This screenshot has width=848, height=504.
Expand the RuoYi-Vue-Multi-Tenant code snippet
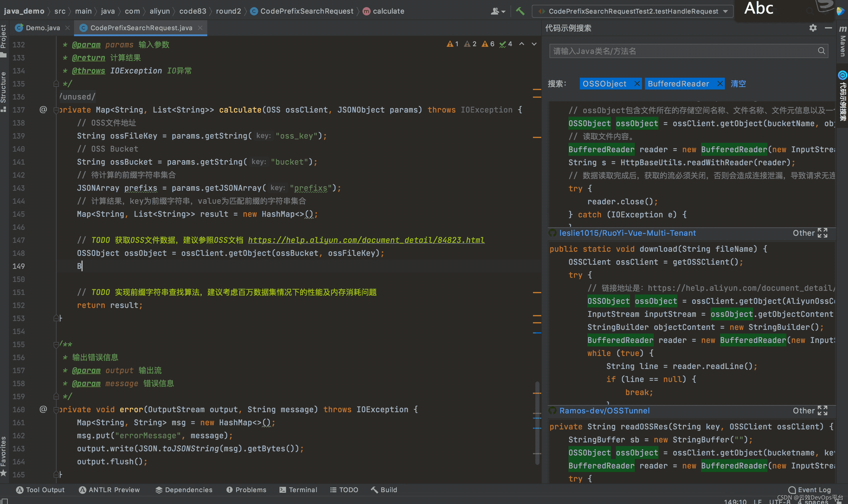pyautogui.click(x=823, y=233)
